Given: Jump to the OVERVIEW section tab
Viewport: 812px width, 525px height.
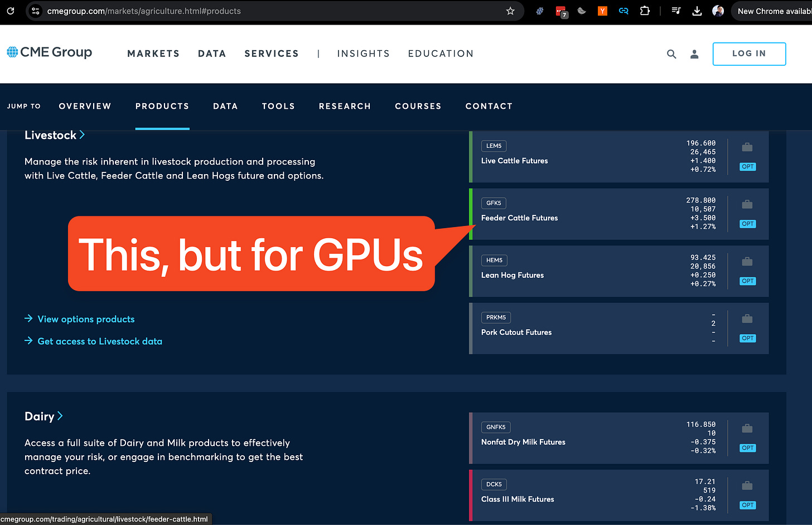Looking at the screenshot, I should (85, 106).
